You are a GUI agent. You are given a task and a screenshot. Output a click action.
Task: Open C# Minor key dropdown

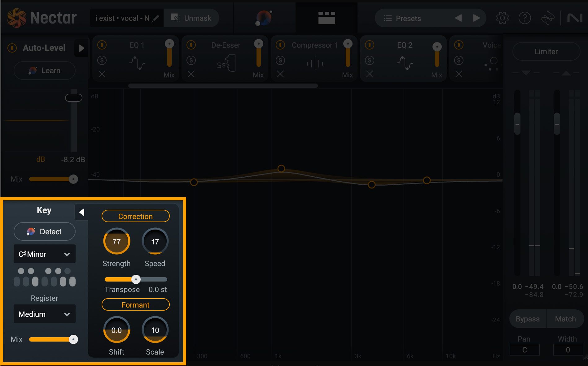click(x=45, y=254)
